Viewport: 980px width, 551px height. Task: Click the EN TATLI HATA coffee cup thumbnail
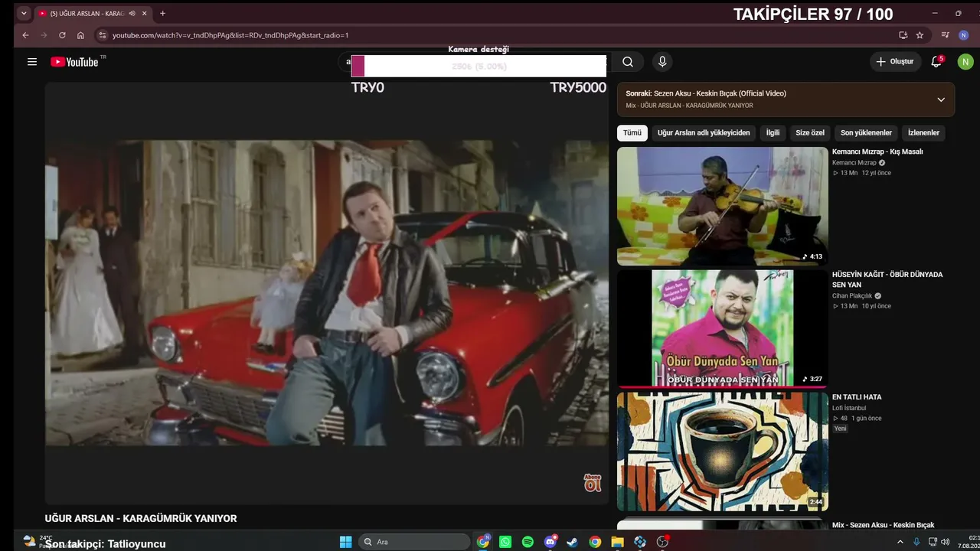(x=723, y=452)
